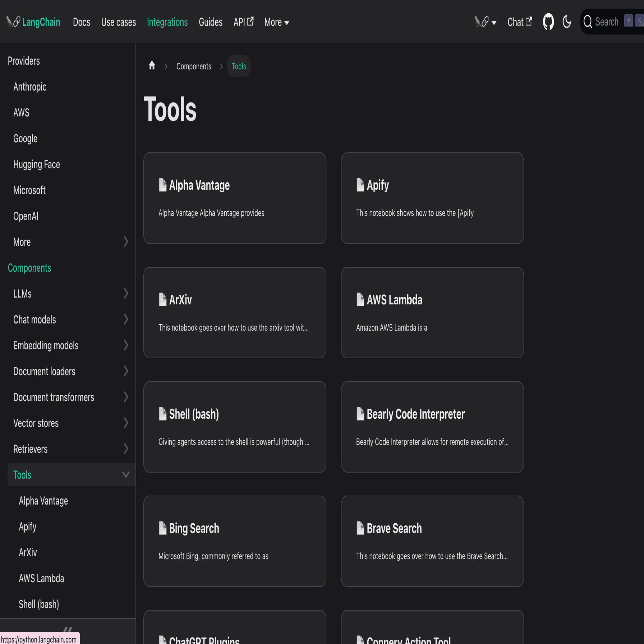Click 'Microsoft Bing, commonly referred to as' text
Screen dimensions: 644x644
pyautogui.click(x=213, y=556)
